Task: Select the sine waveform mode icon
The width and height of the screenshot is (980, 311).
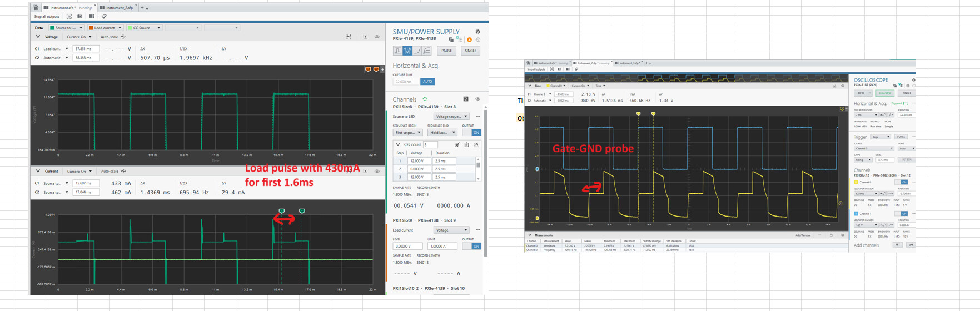Action: tap(407, 51)
